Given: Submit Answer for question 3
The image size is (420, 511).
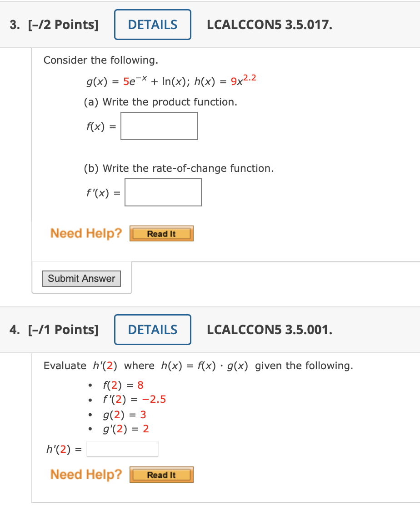Looking at the screenshot, I should [x=81, y=278].
